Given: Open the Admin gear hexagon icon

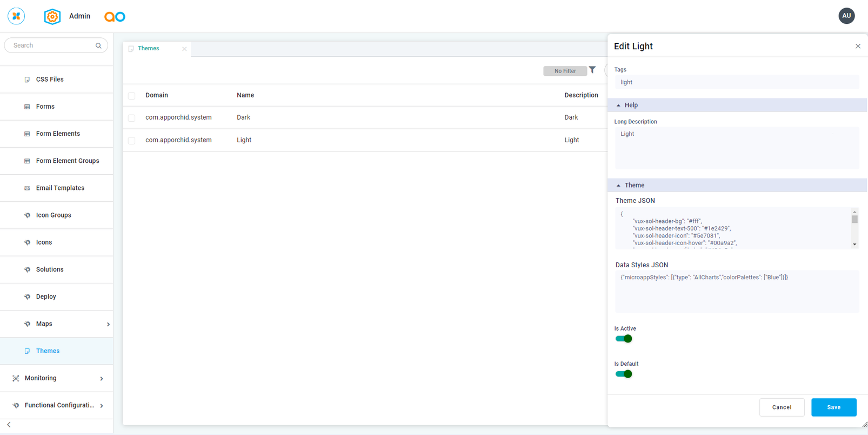Looking at the screenshot, I should point(52,17).
